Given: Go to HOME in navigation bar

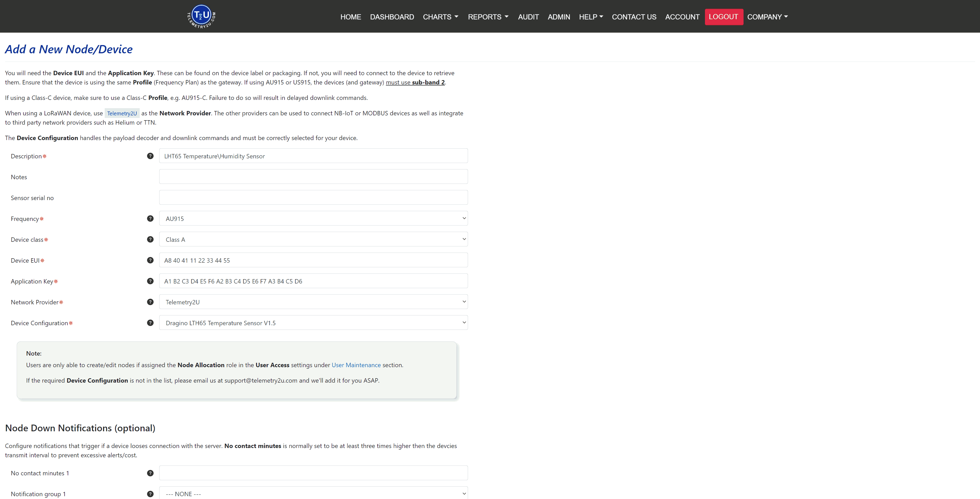Looking at the screenshot, I should point(350,17).
